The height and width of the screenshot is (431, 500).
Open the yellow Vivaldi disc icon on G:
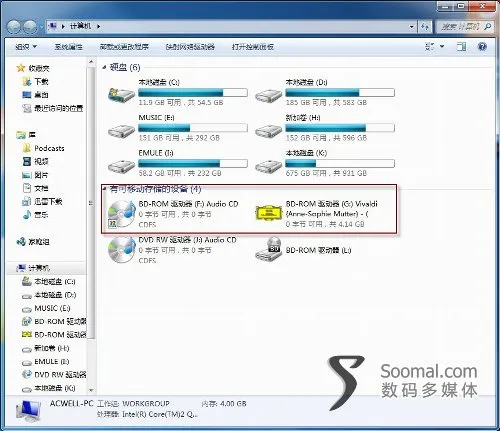tap(269, 212)
